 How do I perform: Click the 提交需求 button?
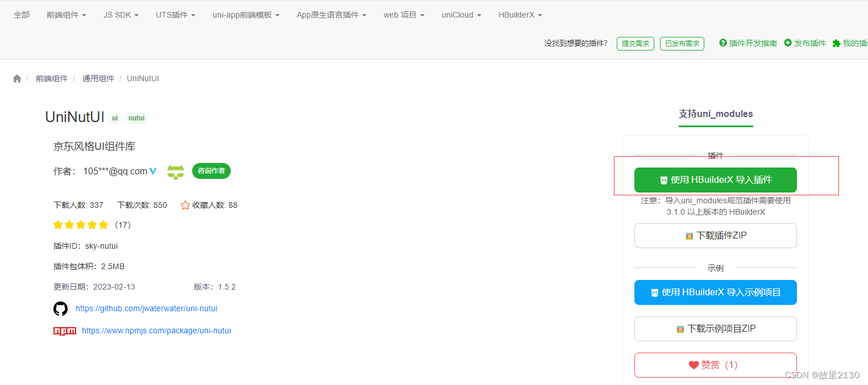(636, 43)
